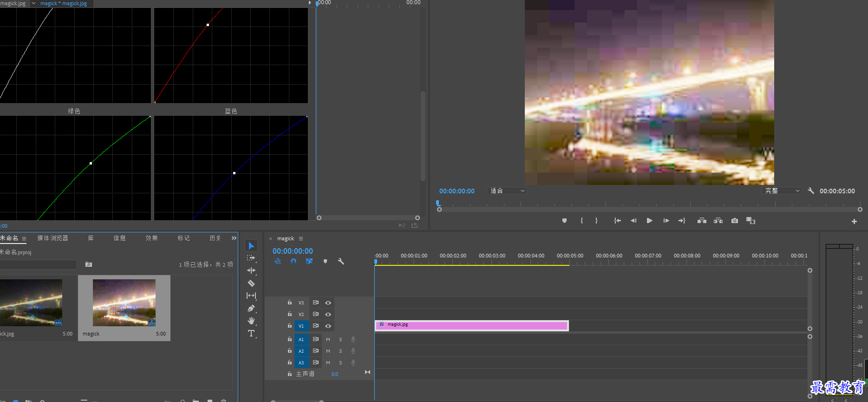Screen dimensions: 868x402
Task: Select the Selection tool arrow
Action: [x=251, y=245]
